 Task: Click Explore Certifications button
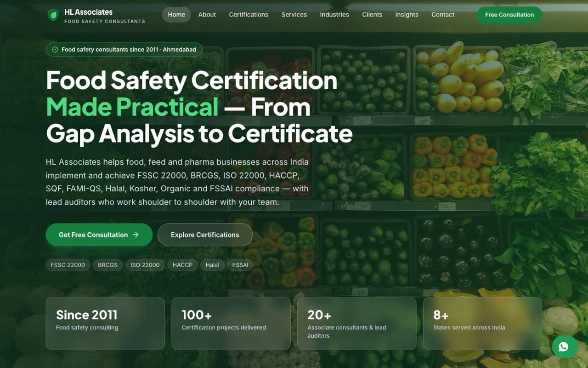click(x=205, y=235)
